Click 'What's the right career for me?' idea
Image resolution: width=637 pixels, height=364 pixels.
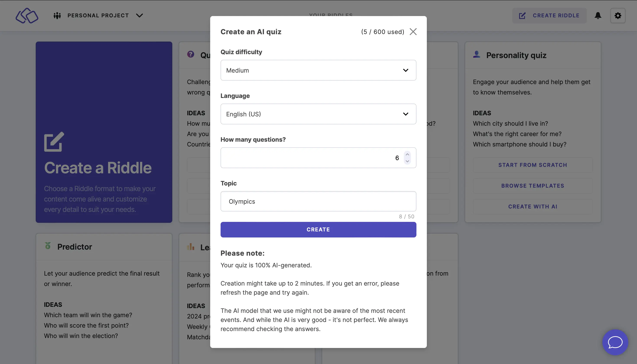[517, 134]
